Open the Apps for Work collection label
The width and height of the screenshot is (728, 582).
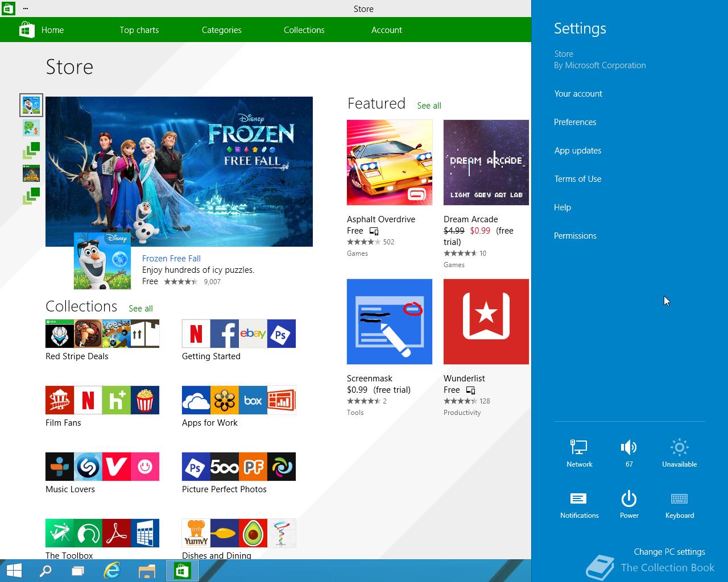pos(210,423)
